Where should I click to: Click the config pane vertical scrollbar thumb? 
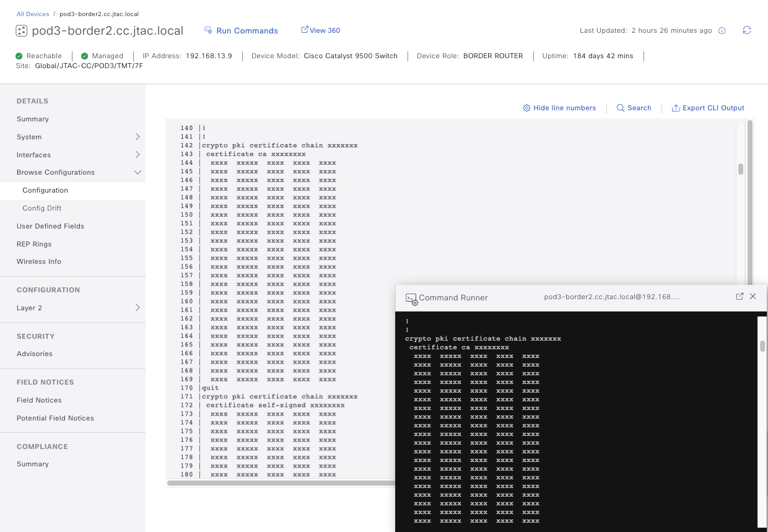[741, 169]
